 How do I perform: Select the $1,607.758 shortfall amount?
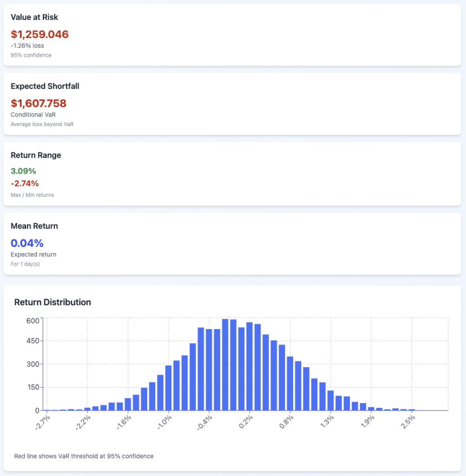[x=39, y=103]
